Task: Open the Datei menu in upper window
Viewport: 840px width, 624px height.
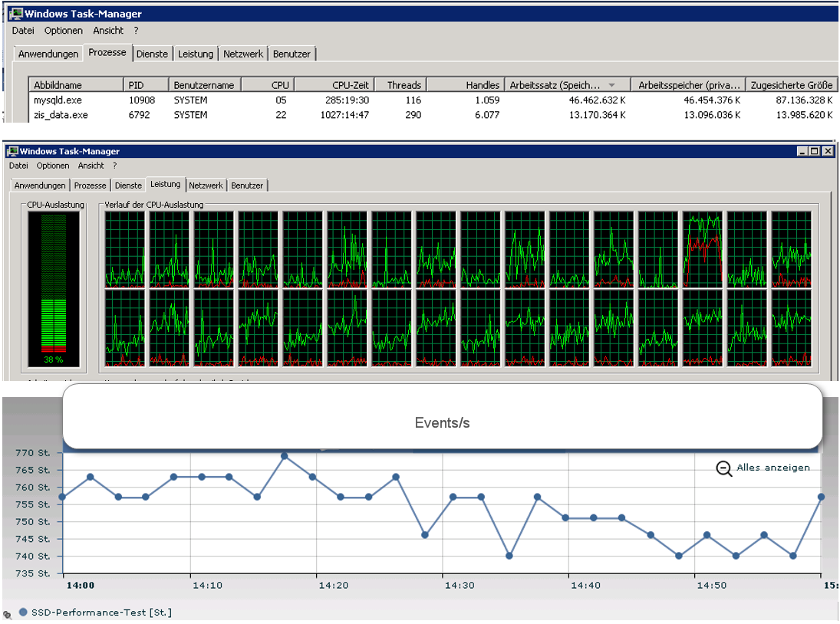Action: click(x=23, y=31)
